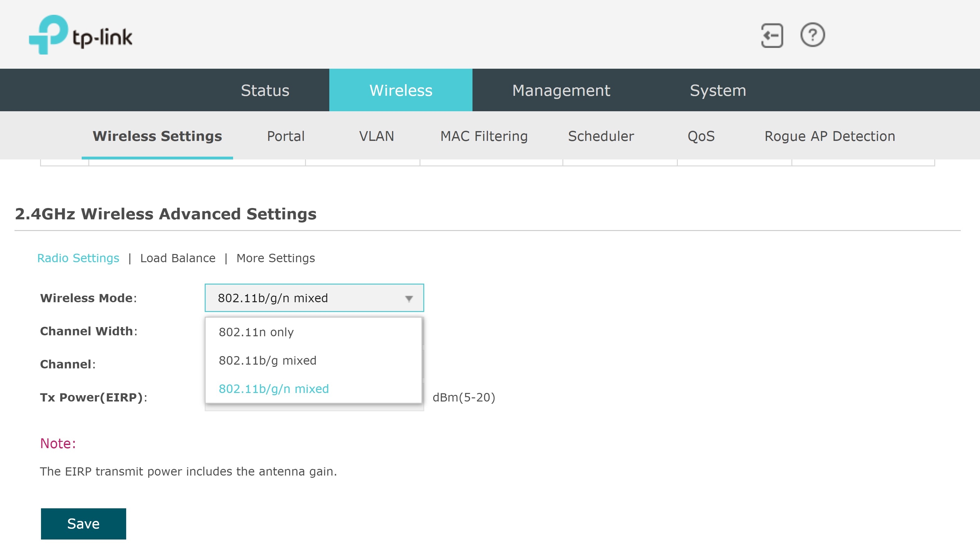The image size is (980, 560).
Task: Collapse the Wireless Mode dropdown arrow
Action: pyautogui.click(x=409, y=298)
